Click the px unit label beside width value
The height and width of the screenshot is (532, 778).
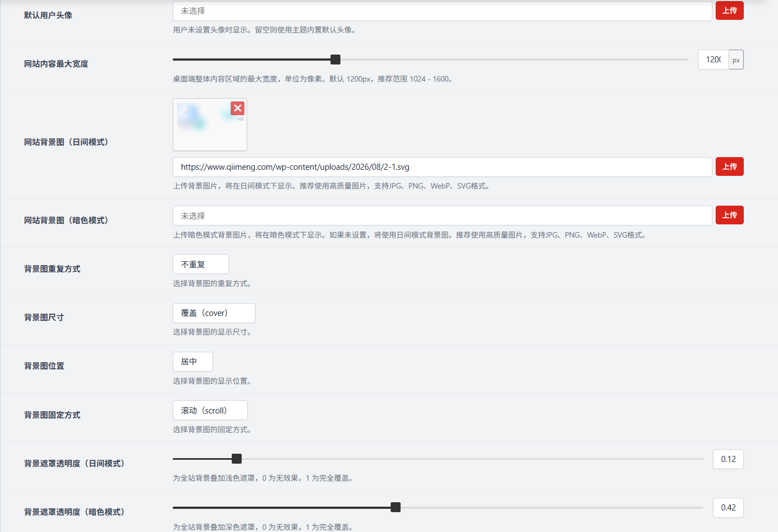tap(736, 60)
